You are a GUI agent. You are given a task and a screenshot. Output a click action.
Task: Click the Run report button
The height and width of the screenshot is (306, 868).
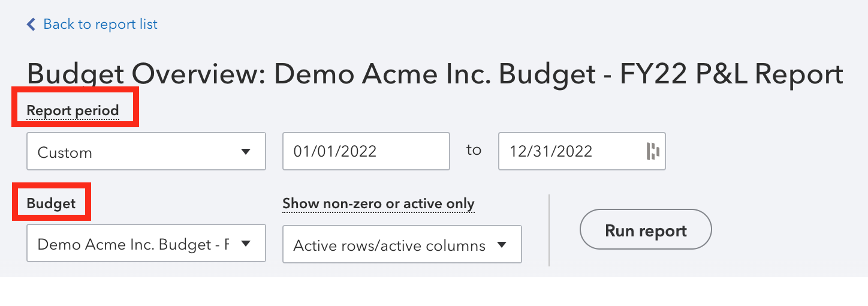[x=646, y=231]
